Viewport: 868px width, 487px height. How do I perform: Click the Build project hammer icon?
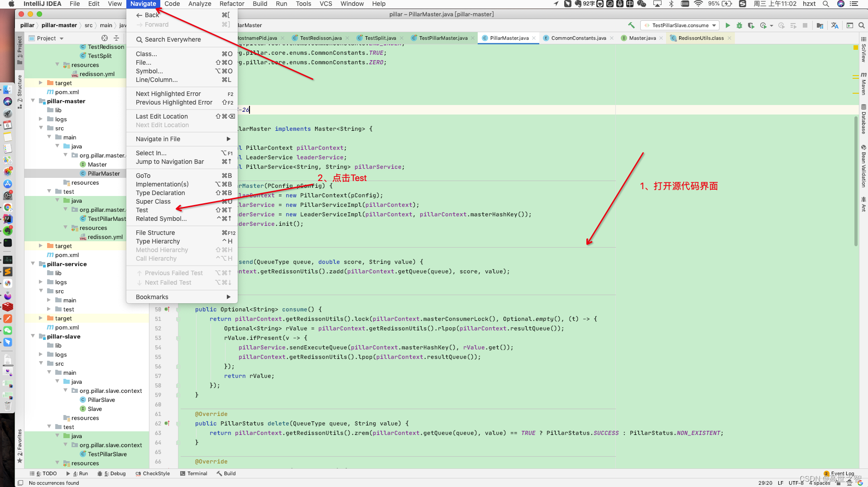pyautogui.click(x=631, y=25)
